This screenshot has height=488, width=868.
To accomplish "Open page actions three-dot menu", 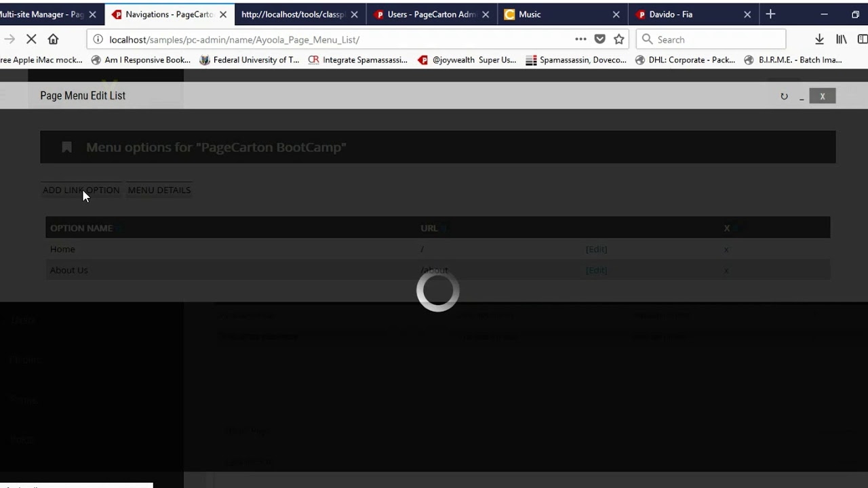I will [580, 39].
